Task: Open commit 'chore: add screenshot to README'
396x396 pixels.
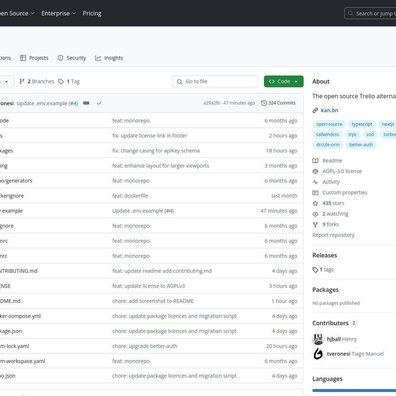Action: [153, 301]
